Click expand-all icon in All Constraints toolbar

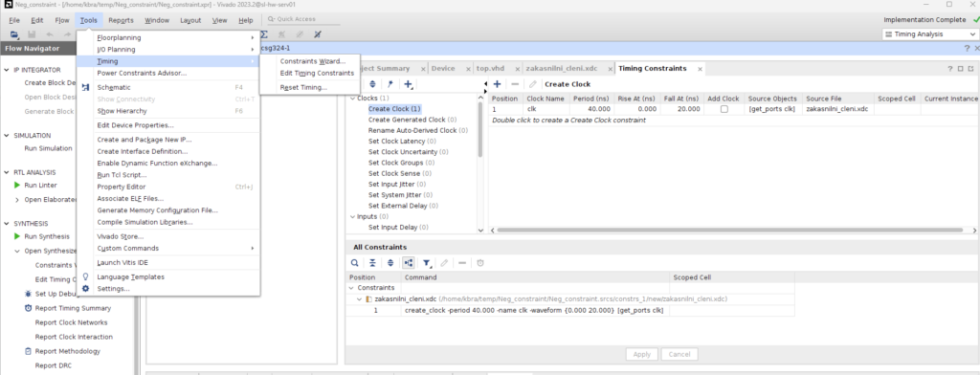[390, 263]
